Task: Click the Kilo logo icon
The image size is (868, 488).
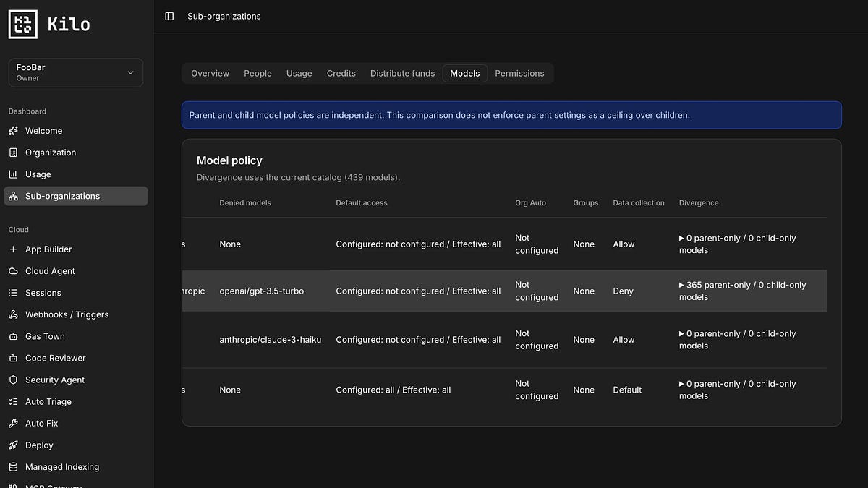Action: click(x=22, y=24)
